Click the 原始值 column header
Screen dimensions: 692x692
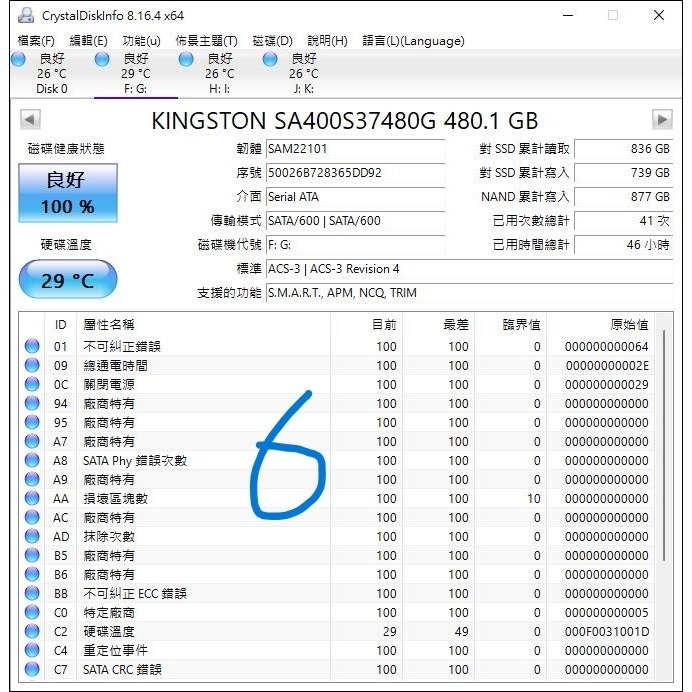pyautogui.click(x=629, y=324)
